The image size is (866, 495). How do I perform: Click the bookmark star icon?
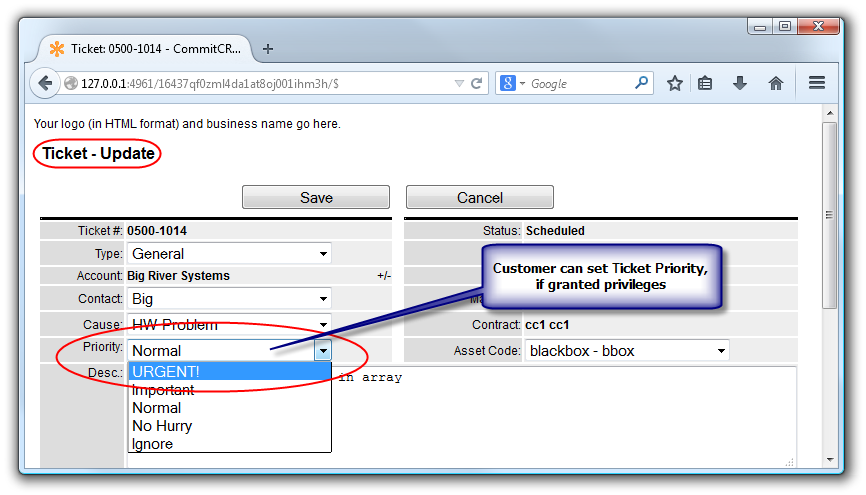pyautogui.click(x=675, y=84)
